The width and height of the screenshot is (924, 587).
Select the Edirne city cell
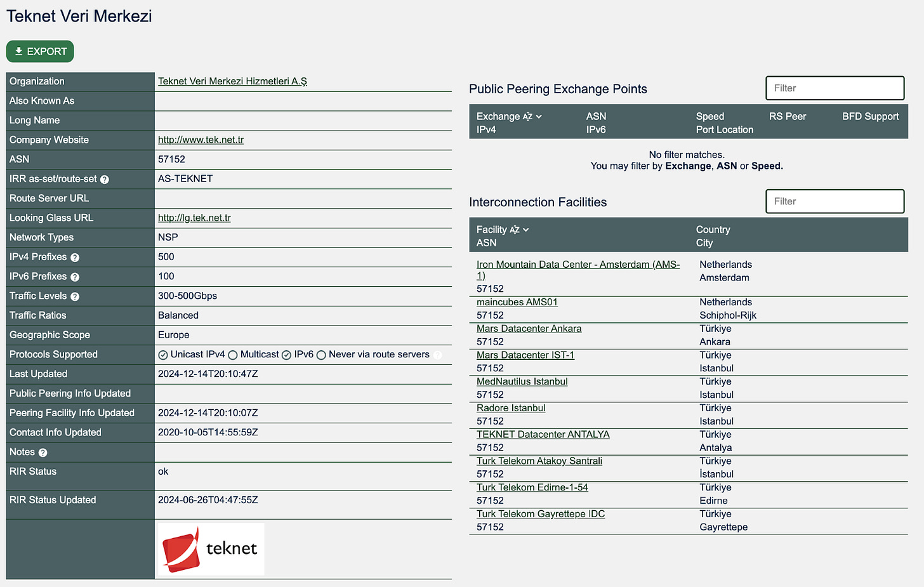click(714, 501)
